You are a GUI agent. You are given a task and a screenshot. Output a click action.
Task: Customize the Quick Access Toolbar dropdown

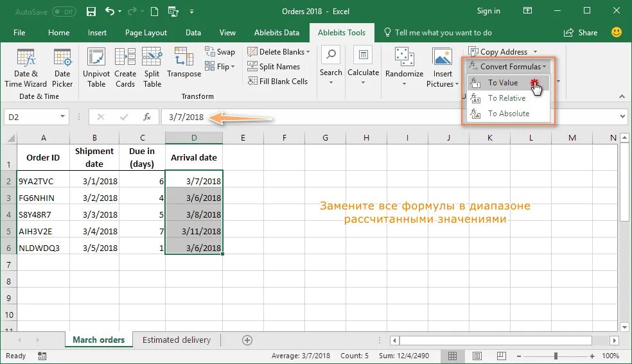coord(191,12)
